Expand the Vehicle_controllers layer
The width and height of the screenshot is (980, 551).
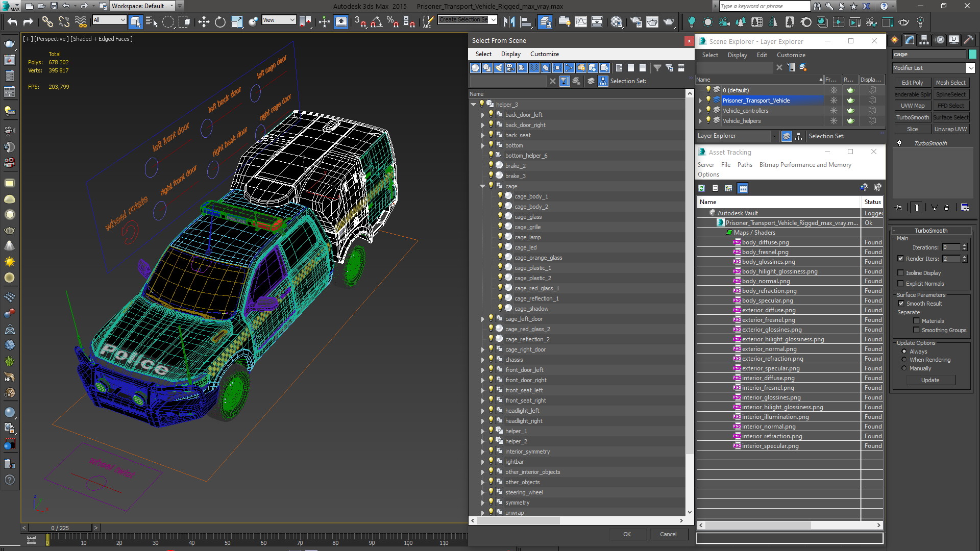(700, 111)
